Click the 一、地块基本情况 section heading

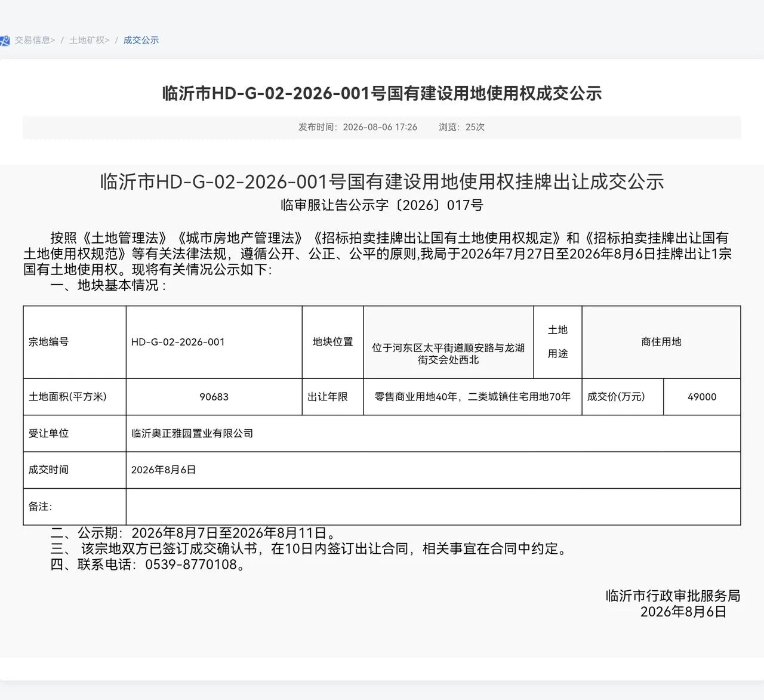(108, 285)
